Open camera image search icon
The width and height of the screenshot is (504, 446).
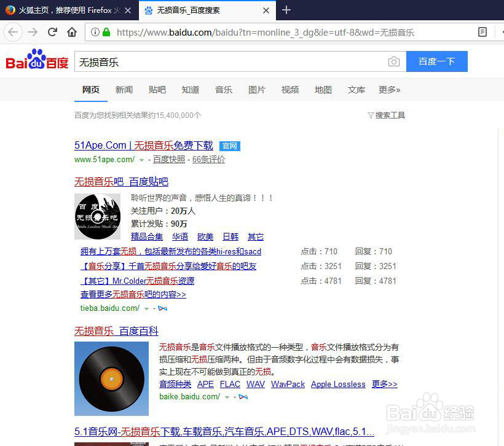(394, 61)
